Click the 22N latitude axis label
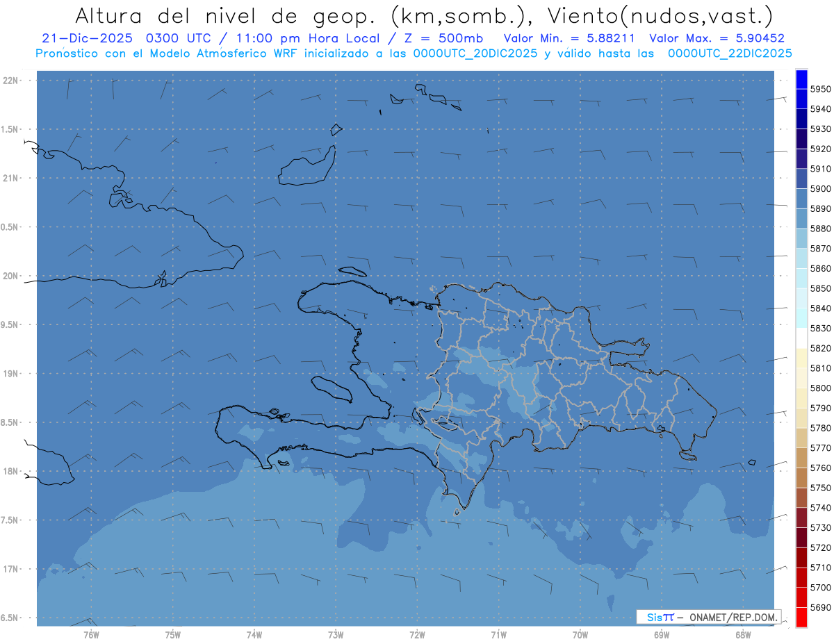 click(12, 80)
